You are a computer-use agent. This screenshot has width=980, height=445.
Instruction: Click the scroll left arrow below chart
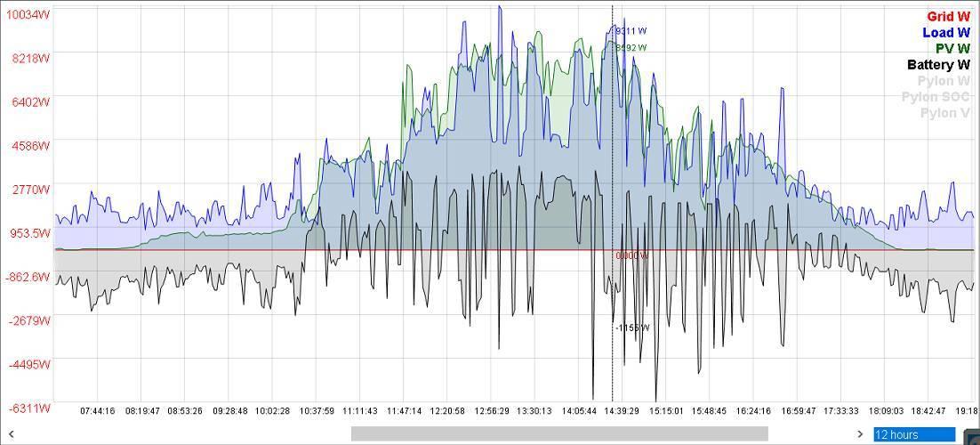11,434
